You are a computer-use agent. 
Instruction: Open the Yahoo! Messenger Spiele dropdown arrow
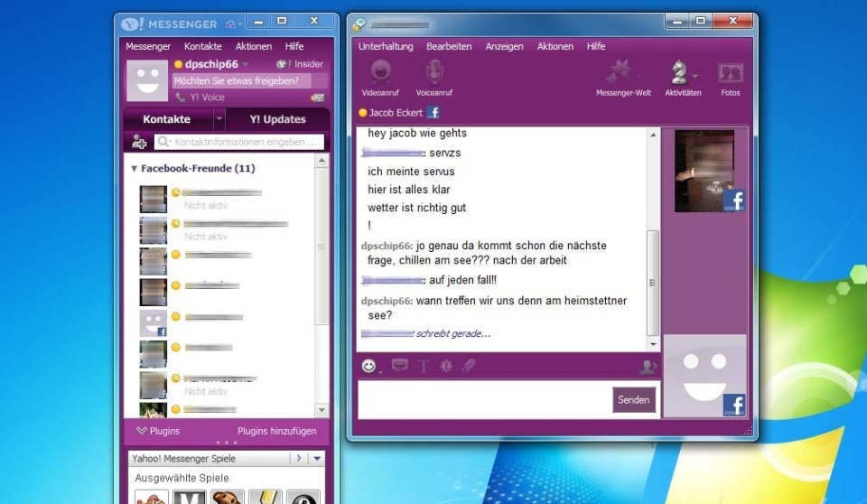[x=317, y=459]
